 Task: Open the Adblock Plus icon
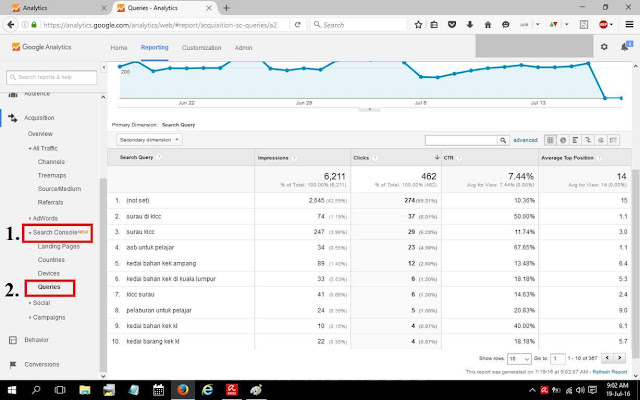tap(604, 25)
